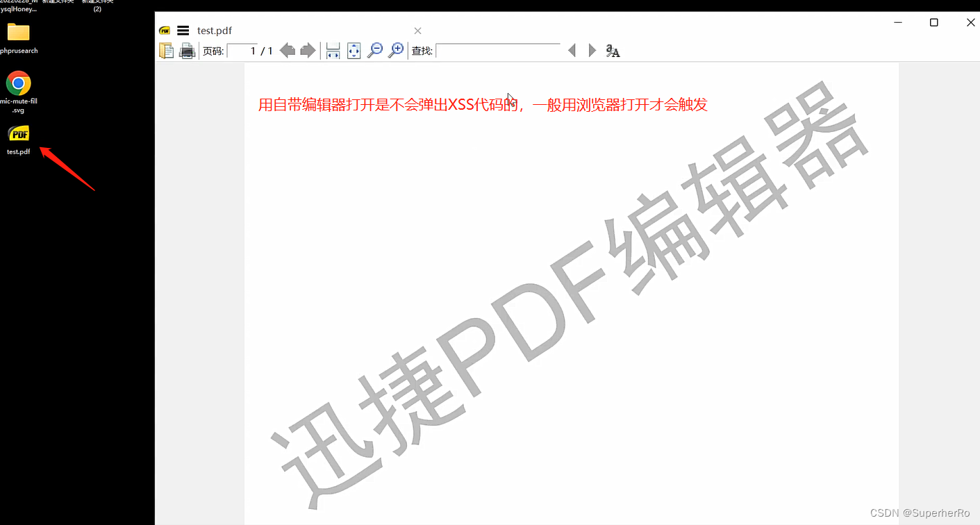Select the fit-page view icon
Screen dimensions: 980x525
tap(354, 50)
